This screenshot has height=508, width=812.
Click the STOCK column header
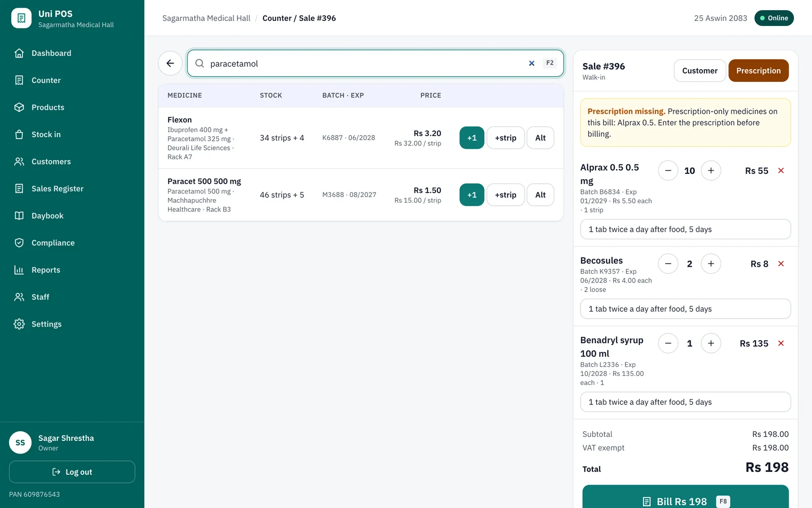(271, 96)
